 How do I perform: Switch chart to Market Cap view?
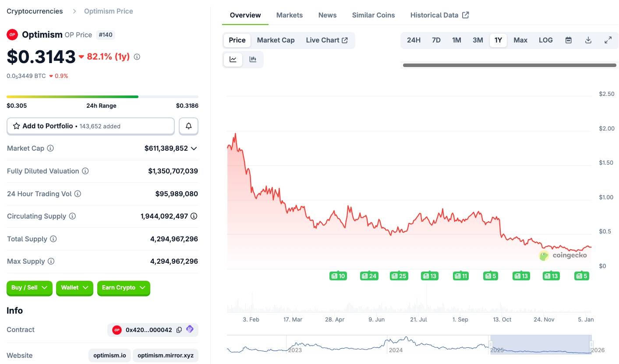[276, 40]
